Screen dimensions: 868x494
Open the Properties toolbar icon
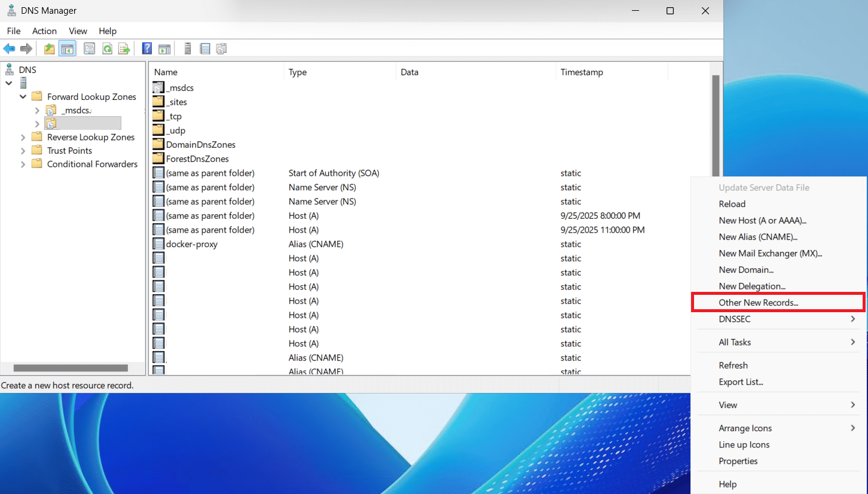(90, 49)
